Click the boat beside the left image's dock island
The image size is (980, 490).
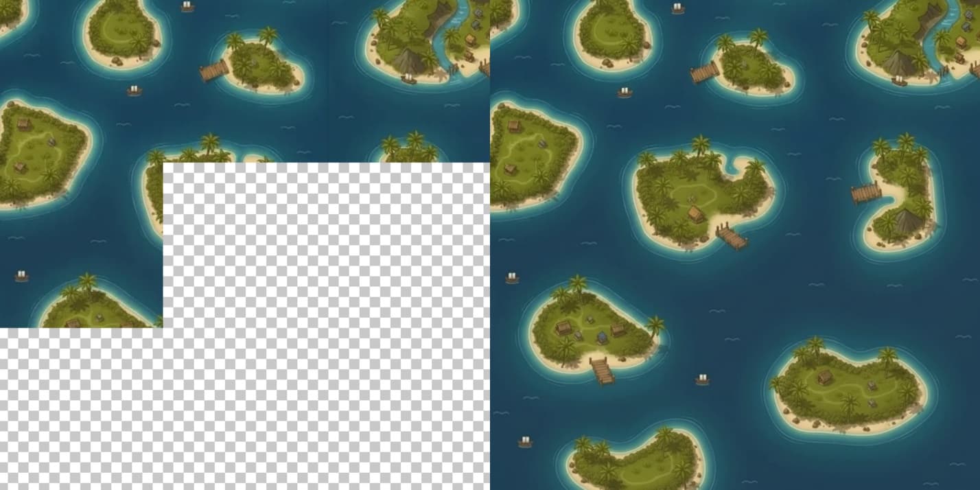[135, 90]
